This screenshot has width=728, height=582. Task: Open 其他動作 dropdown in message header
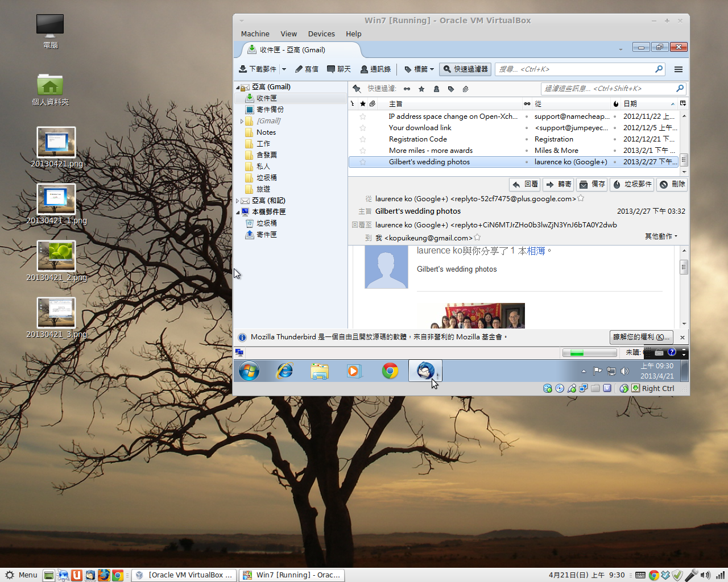tap(661, 236)
